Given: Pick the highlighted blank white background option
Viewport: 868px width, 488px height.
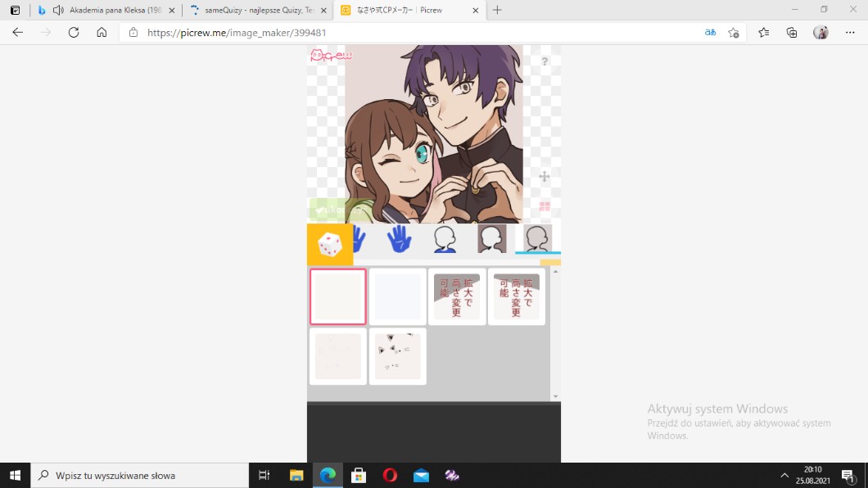Looking at the screenshot, I should click(338, 296).
